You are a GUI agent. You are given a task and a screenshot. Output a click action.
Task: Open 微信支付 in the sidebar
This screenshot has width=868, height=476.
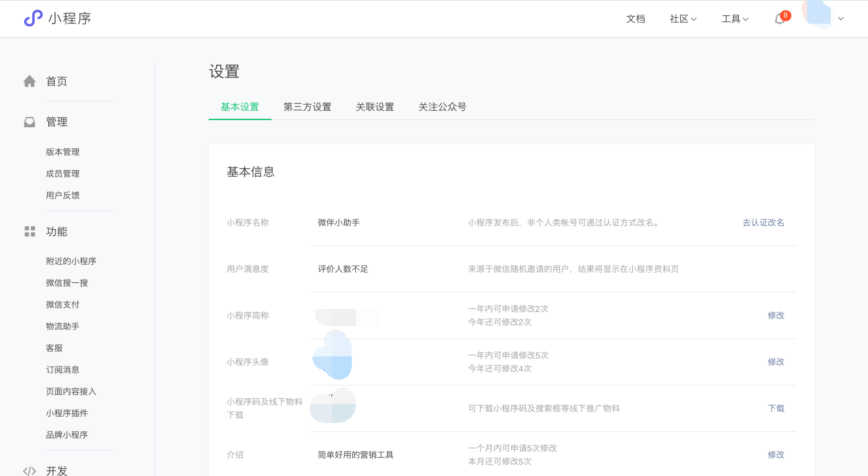[63, 304]
